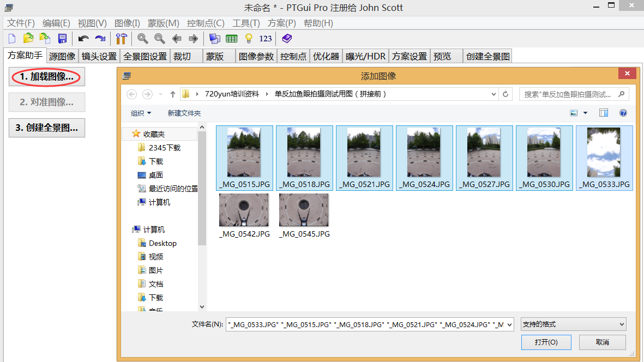Refresh the folder in address bar
Image resolution: width=644 pixels, height=362 pixels.
pos(505,94)
